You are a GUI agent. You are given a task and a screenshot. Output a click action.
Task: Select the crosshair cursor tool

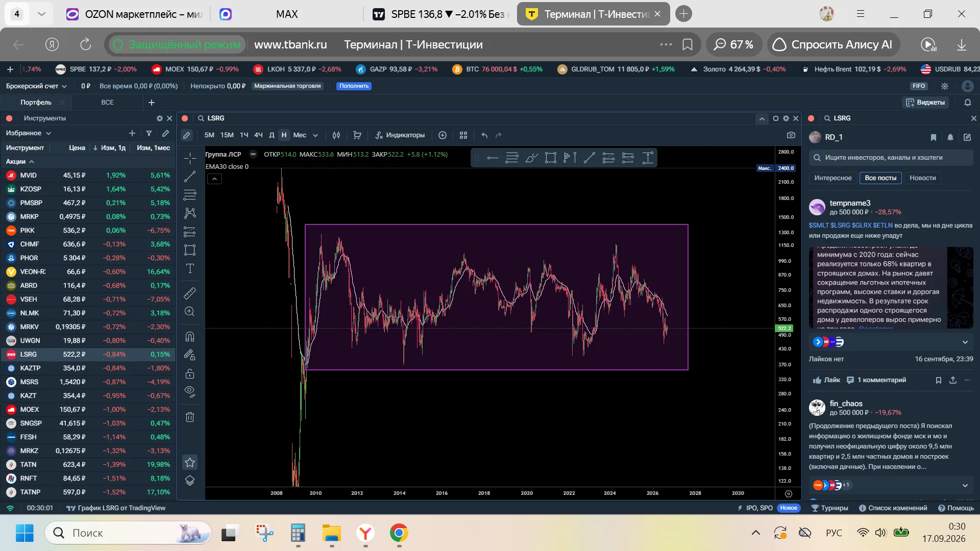(190, 158)
